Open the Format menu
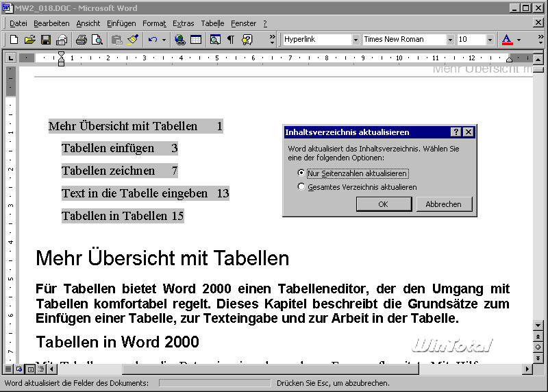Viewport: 548px width, 392px height. point(154,23)
